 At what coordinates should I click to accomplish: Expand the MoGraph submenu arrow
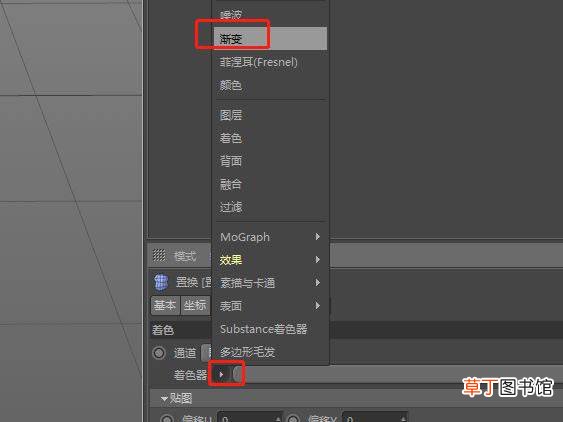(x=317, y=237)
